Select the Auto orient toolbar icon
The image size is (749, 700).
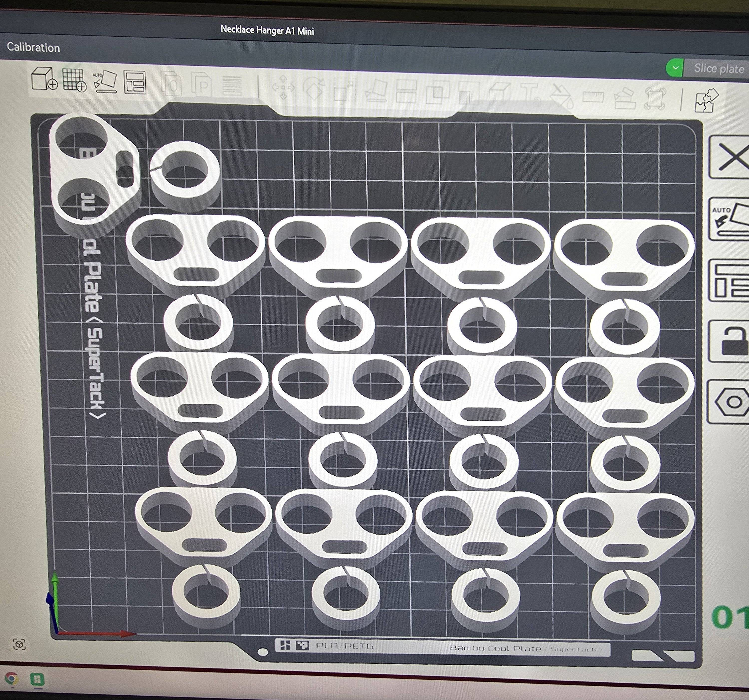[x=104, y=81]
